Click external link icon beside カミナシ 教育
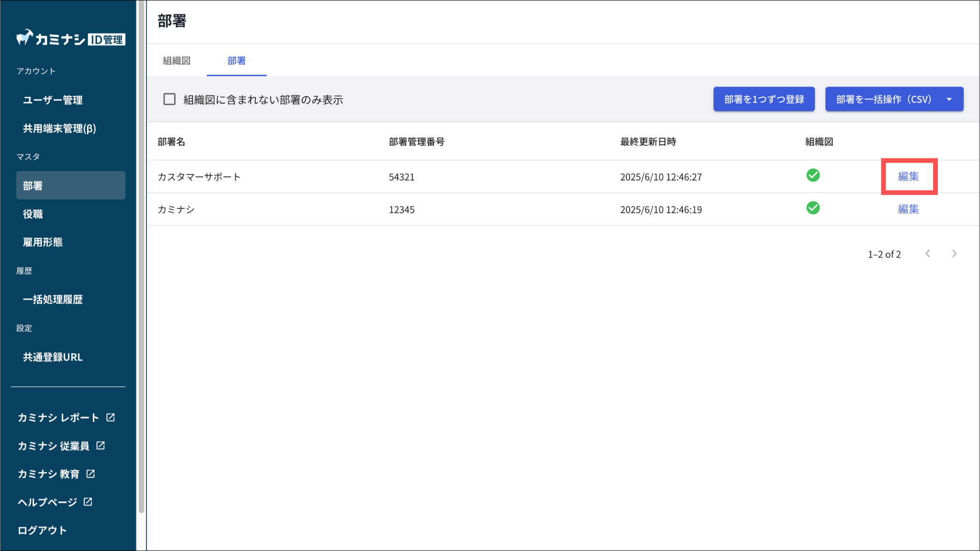This screenshot has height=551, width=980. [x=90, y=474]
